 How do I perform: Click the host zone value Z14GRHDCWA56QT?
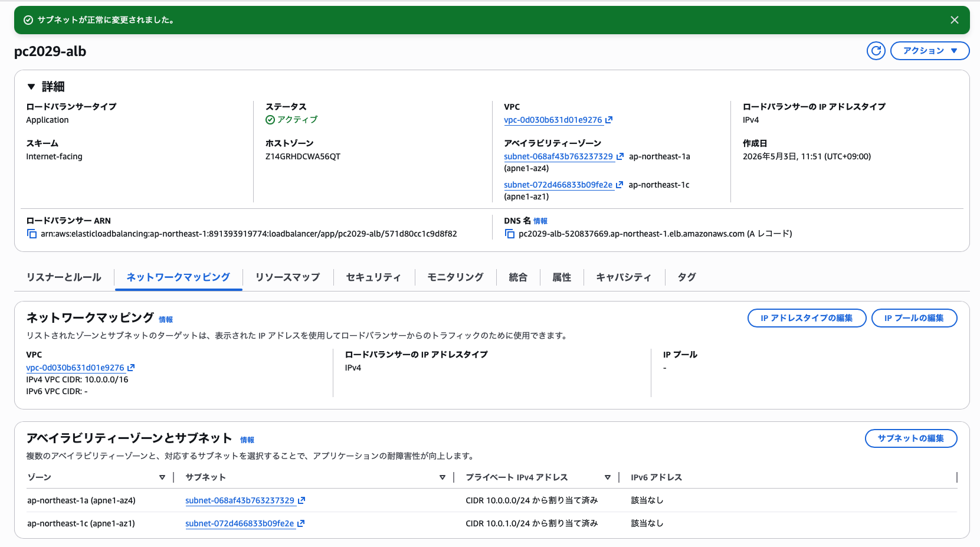(x=303, y=156)
